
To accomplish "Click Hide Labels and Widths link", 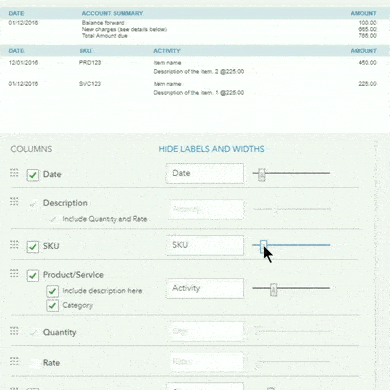I will [x=211, y=149].
